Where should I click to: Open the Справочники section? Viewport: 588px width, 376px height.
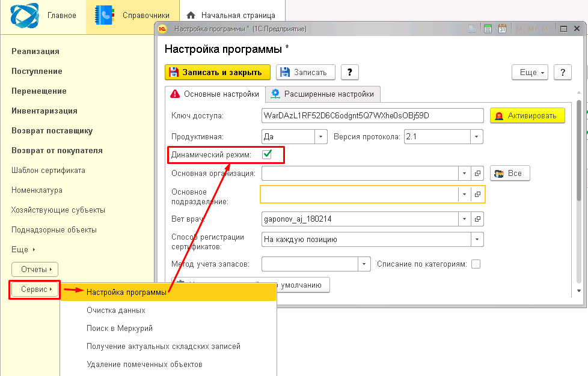click(133, 16)
